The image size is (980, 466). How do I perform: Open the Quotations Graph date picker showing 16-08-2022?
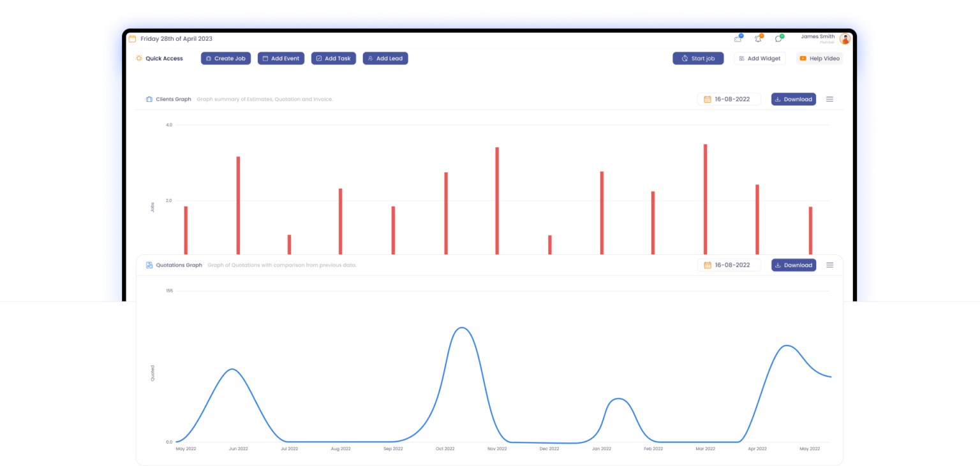tap(729, 265)
